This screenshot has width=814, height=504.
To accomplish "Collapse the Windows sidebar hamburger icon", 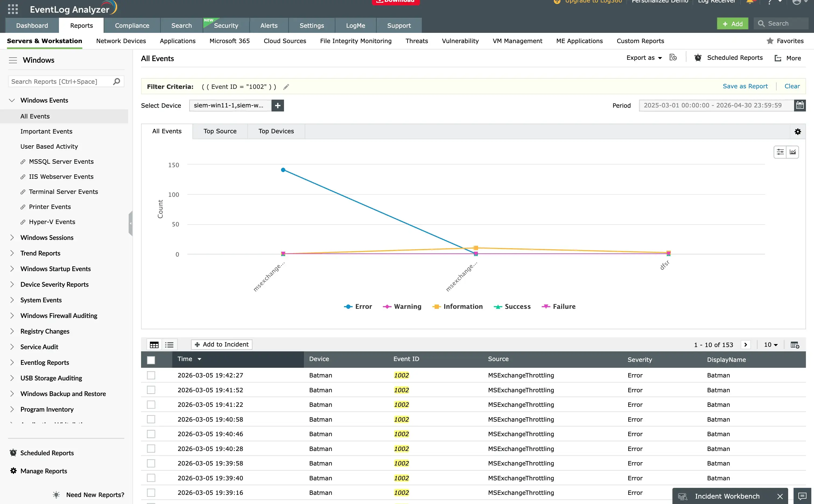I will 13,60.
